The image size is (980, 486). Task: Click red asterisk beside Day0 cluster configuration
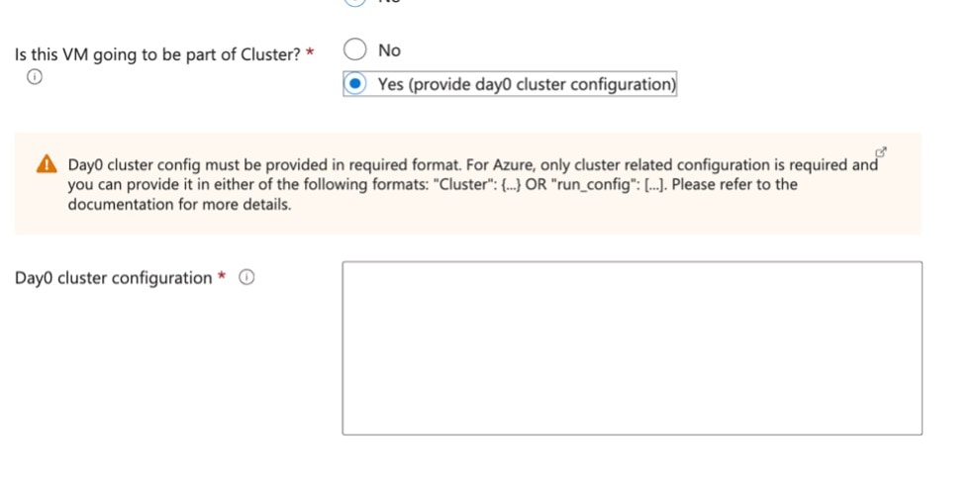click(x=222, y=277)
